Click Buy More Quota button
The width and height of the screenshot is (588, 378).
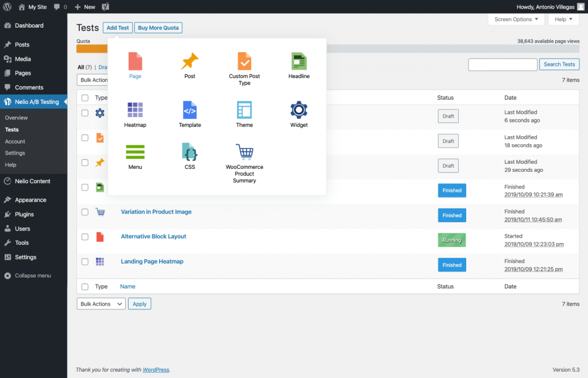(x=158, y=28)
